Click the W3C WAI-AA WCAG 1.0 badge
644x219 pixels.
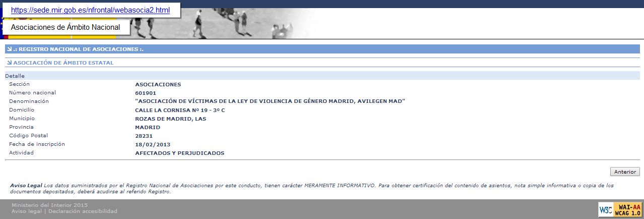620,209
